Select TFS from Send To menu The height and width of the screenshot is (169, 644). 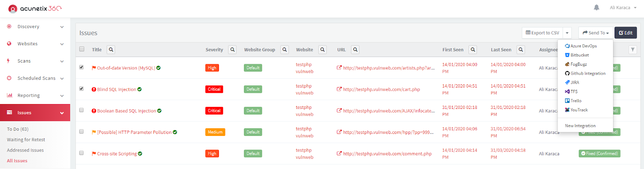coord(571,92)
